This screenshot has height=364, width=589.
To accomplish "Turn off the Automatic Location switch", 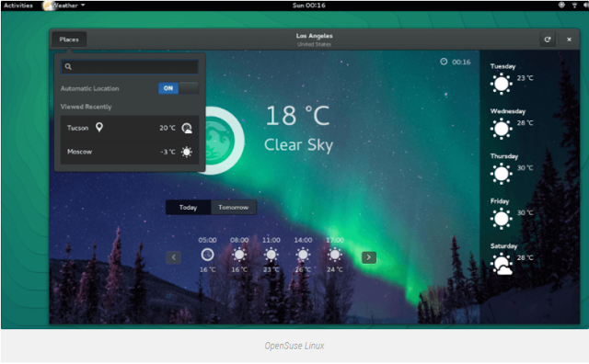I will pos(178,88).
